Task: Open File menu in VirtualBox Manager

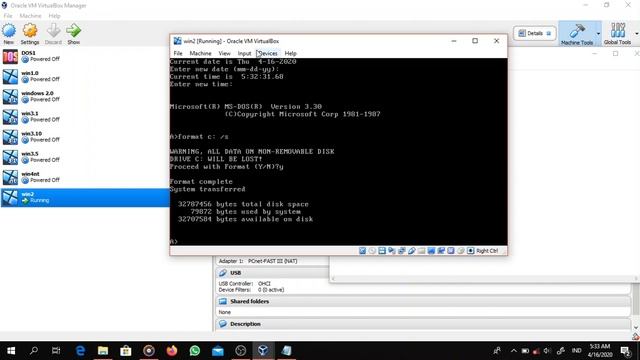Action: pyautogui.click(x=8, y=16)
